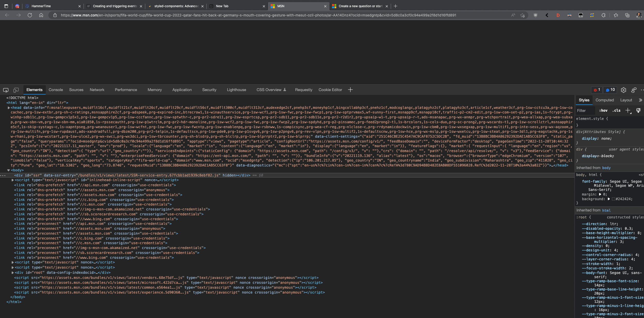The width and height of the screenshot is (644, 318).
Task: Toggle device emulation mode icon
Action: 16,90
